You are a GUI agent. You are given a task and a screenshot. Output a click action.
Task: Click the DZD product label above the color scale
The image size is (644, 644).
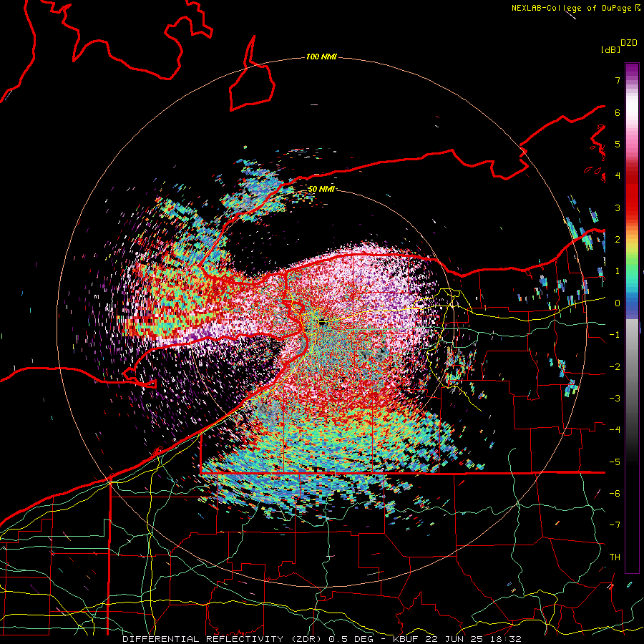pos(629,43)
